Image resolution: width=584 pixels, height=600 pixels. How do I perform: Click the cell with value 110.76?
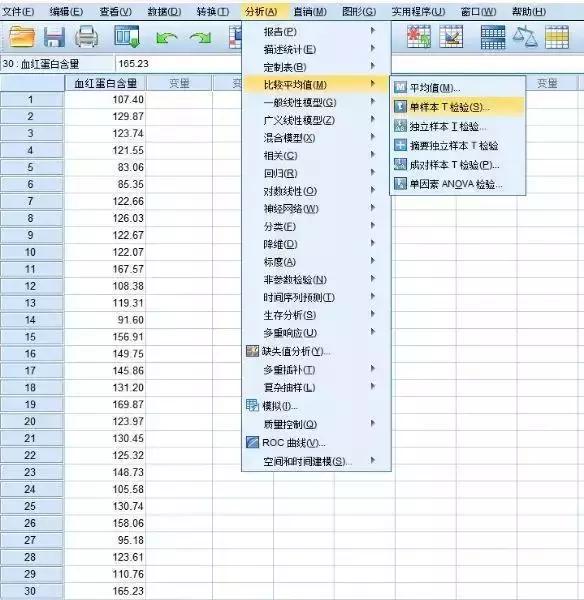[x=105, y=574]
